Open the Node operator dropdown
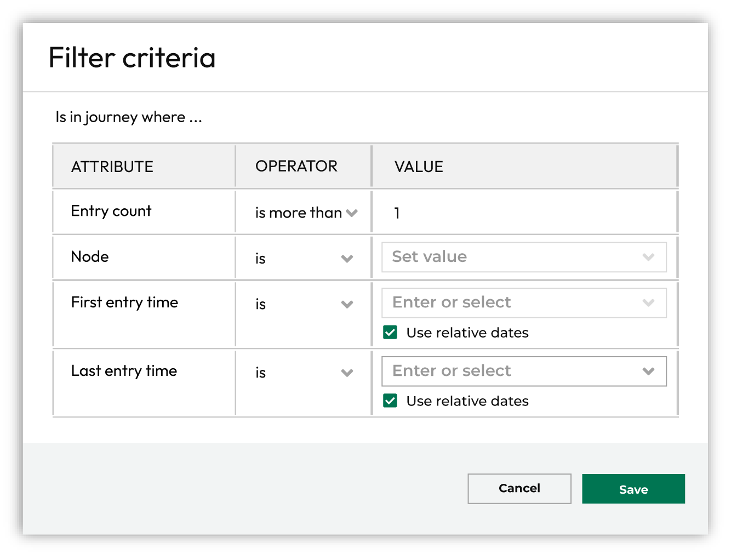 304,258
